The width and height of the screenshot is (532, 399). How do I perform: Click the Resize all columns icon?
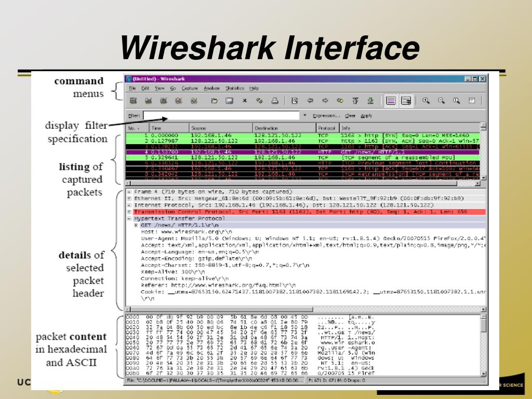472,101
